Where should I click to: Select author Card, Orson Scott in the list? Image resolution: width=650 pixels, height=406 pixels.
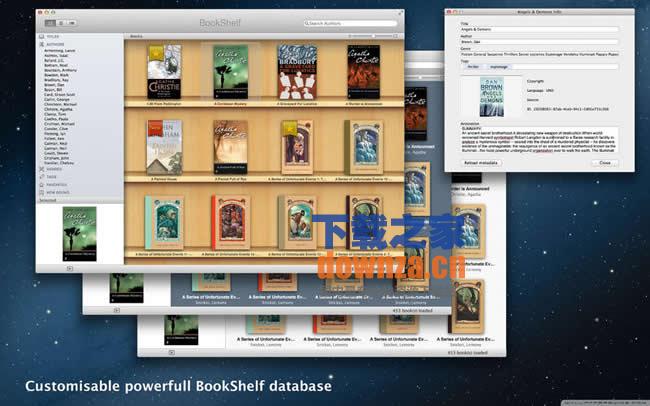[60, 95]
